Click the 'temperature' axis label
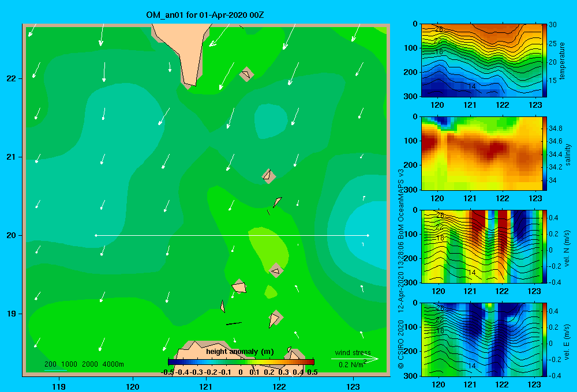 [x=561, y=61]
